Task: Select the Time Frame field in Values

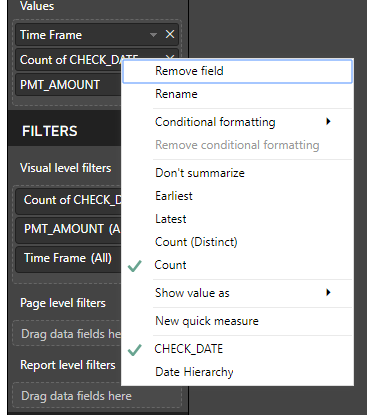Action: 97,35
